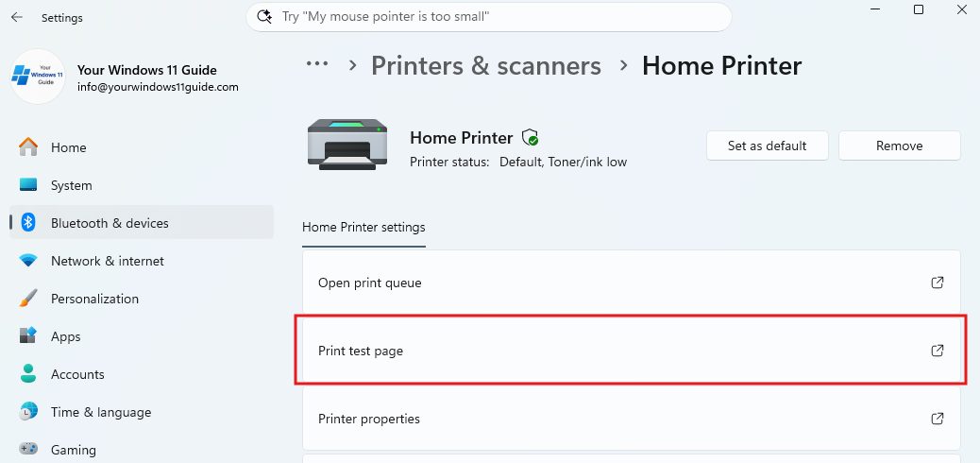
Task: Click Set as default button
Action: click(767, 146)
